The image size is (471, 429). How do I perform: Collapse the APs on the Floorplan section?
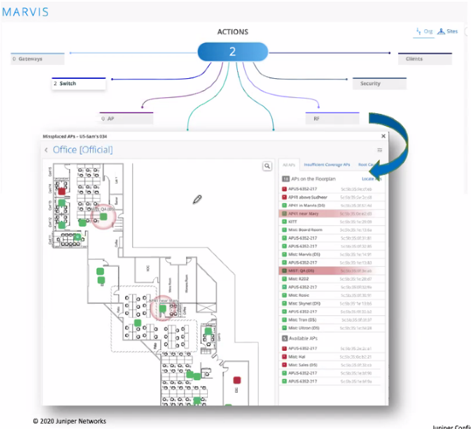286,179
